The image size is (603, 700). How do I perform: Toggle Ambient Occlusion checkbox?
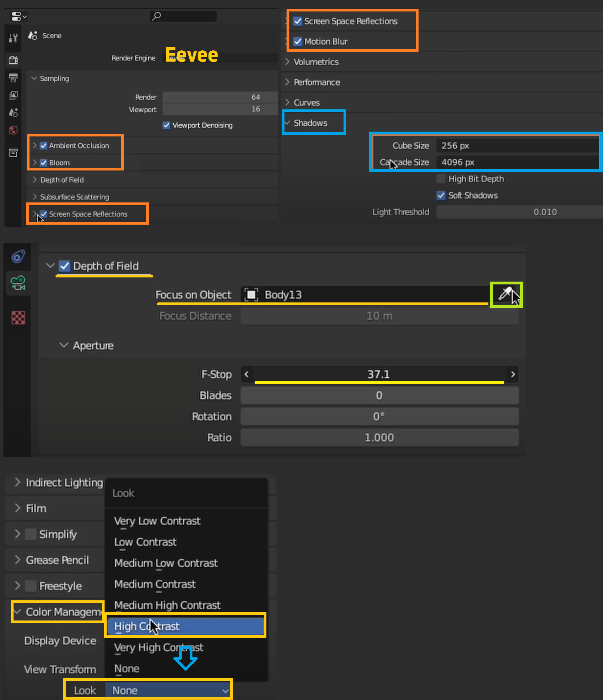click(x=43, y=145)
